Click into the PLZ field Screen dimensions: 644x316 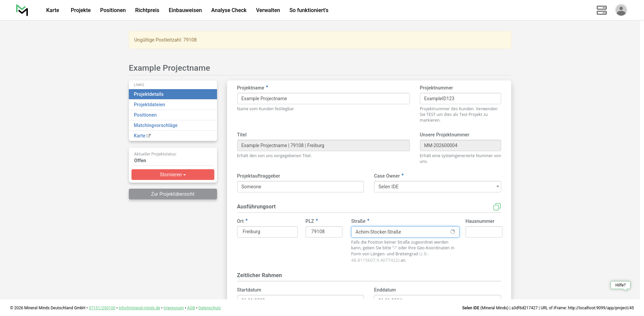point(324,232)
